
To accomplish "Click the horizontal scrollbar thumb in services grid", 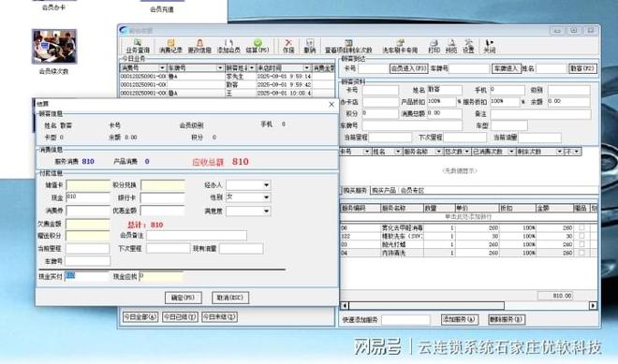I will 426,305.
